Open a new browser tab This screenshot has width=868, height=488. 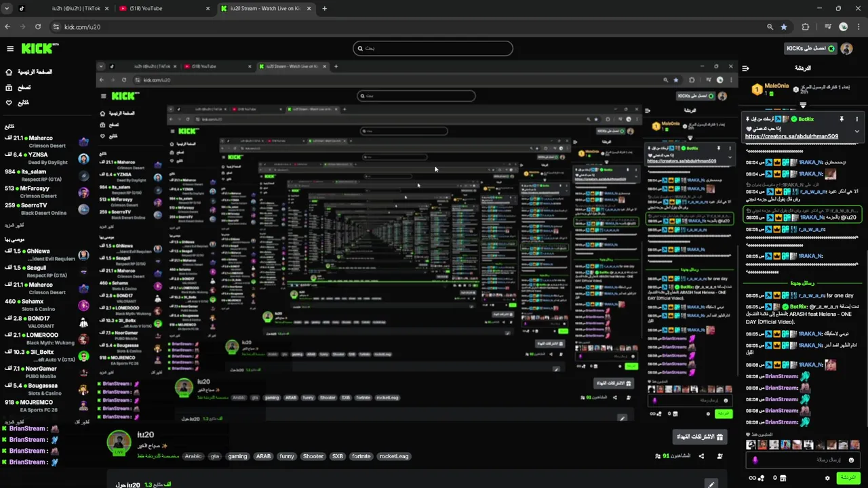324,8
